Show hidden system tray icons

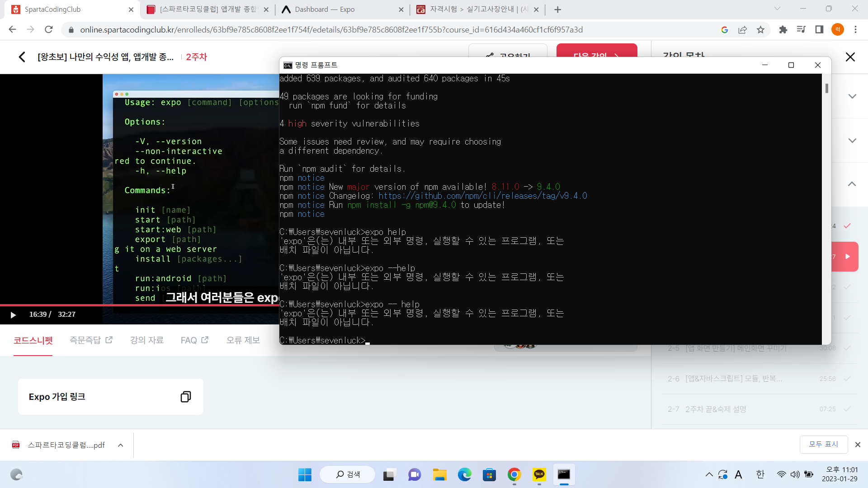(709, 475)
